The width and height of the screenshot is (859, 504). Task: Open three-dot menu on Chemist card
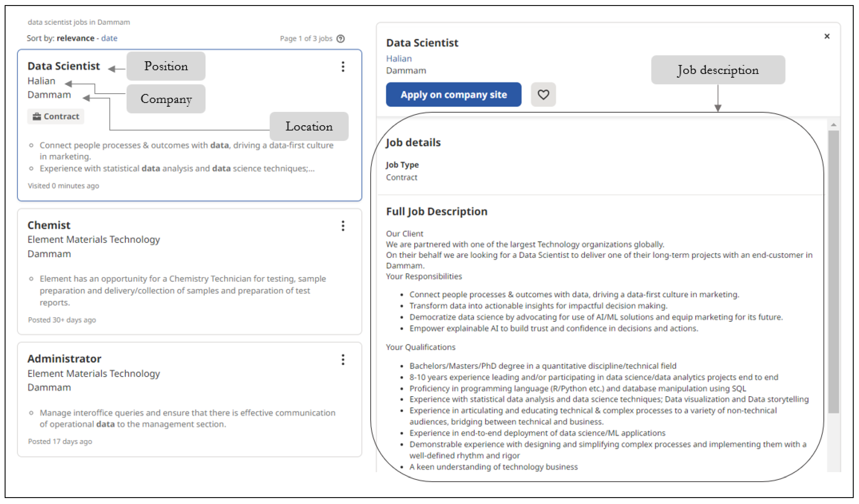343,226
